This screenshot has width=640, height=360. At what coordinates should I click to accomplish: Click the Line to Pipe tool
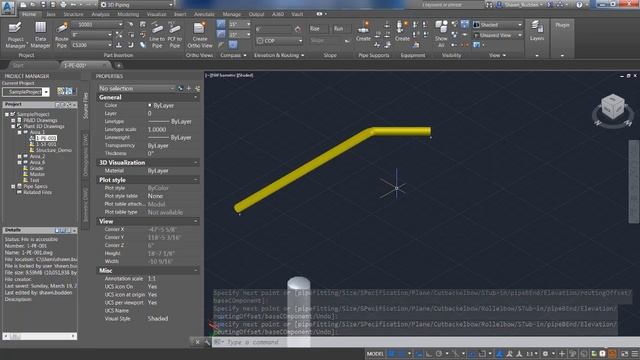157,35
